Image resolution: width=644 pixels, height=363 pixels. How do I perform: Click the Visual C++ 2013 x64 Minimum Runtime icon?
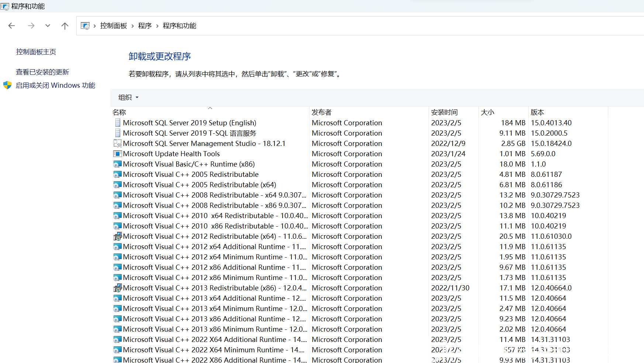pyautogui.click(x=118, y=308)
